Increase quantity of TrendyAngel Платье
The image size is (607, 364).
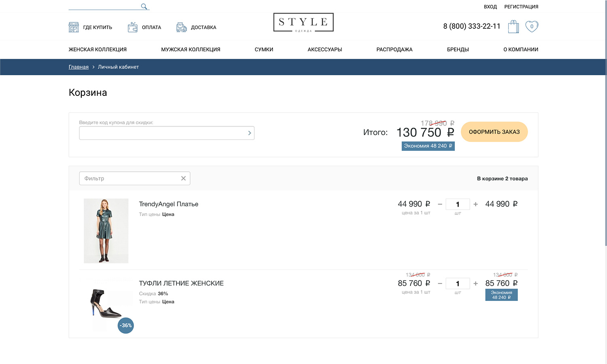pos(475,204)
